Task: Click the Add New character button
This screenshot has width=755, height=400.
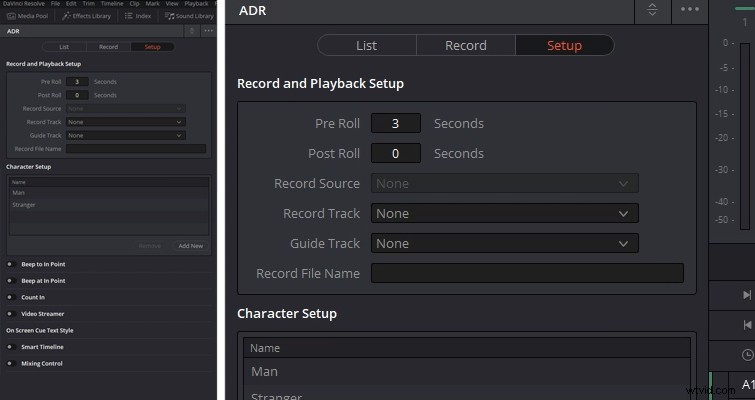Action: [191, 246]
